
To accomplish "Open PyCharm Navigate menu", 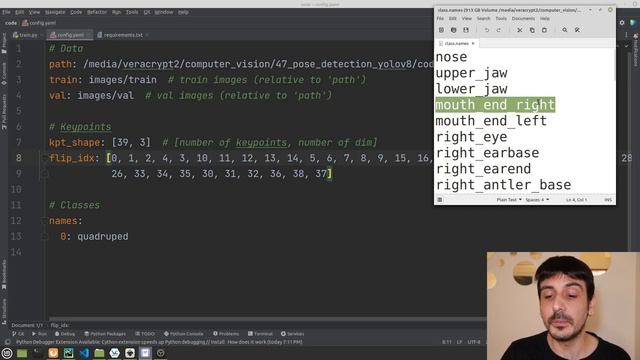I will (55, 12).
